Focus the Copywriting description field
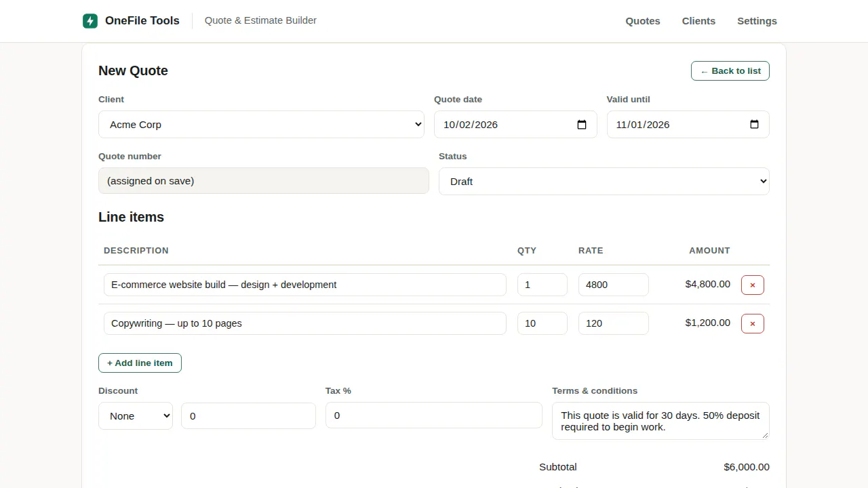 coord(305,323)
